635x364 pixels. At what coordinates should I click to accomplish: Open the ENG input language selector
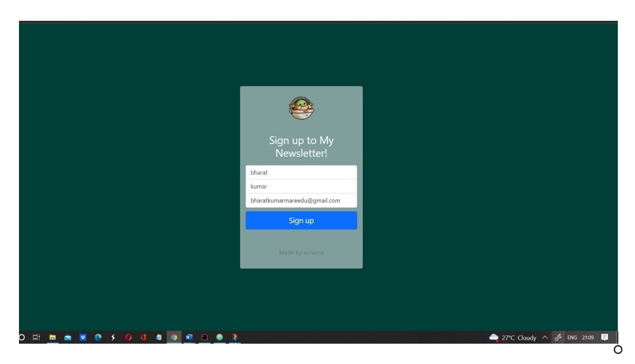pos(572,337)
